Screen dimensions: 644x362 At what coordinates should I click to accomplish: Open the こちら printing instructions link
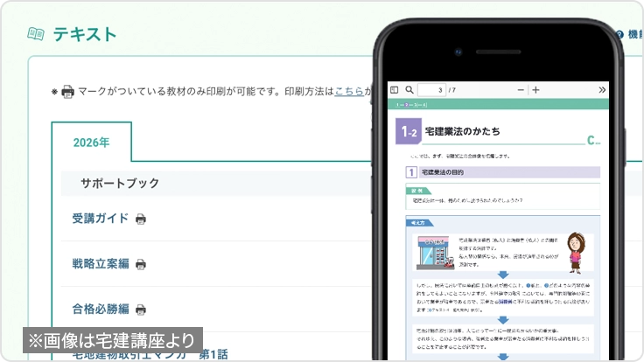[349, 91]
